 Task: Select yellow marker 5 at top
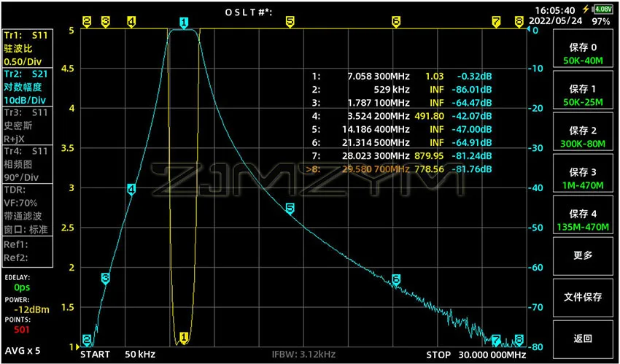click(290, 22)
